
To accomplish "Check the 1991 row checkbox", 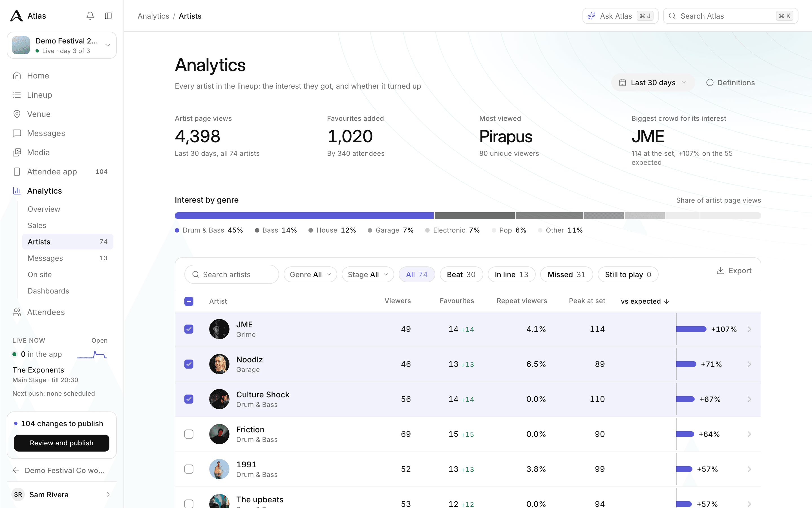I will (189, 469).
